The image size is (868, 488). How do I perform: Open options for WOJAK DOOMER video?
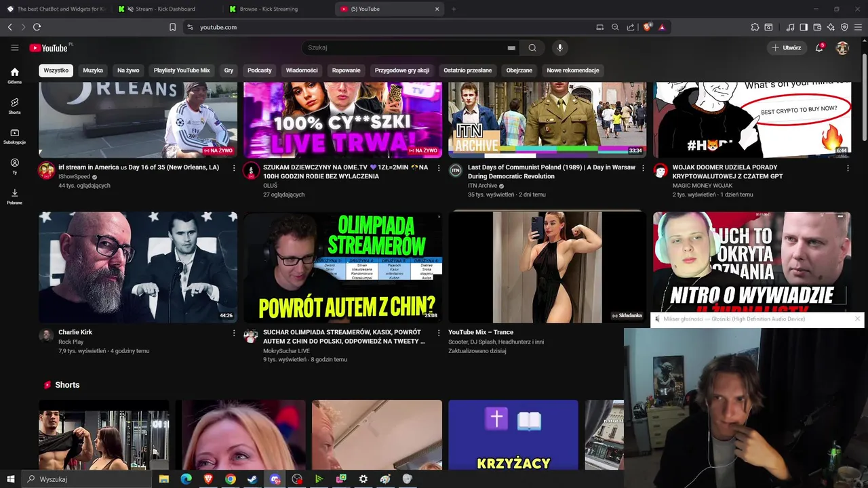coord(848,167)
